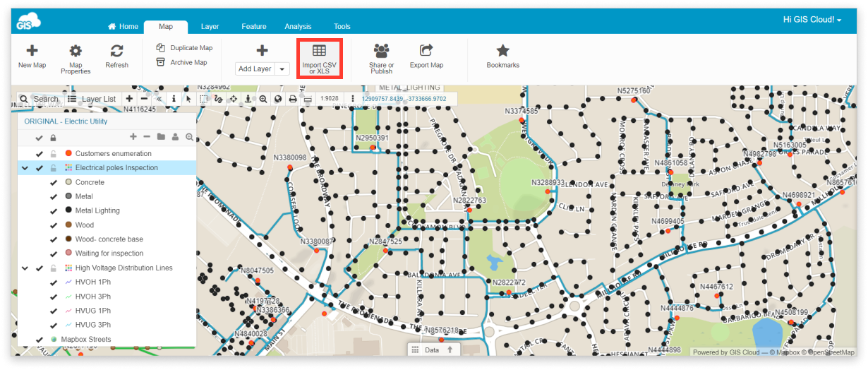
Task: Add a layer via layer panel plus icon
Action: pos(133,137)
